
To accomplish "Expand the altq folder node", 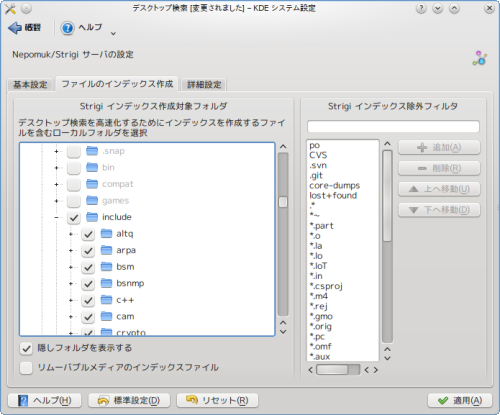I will tap(71, 234).
